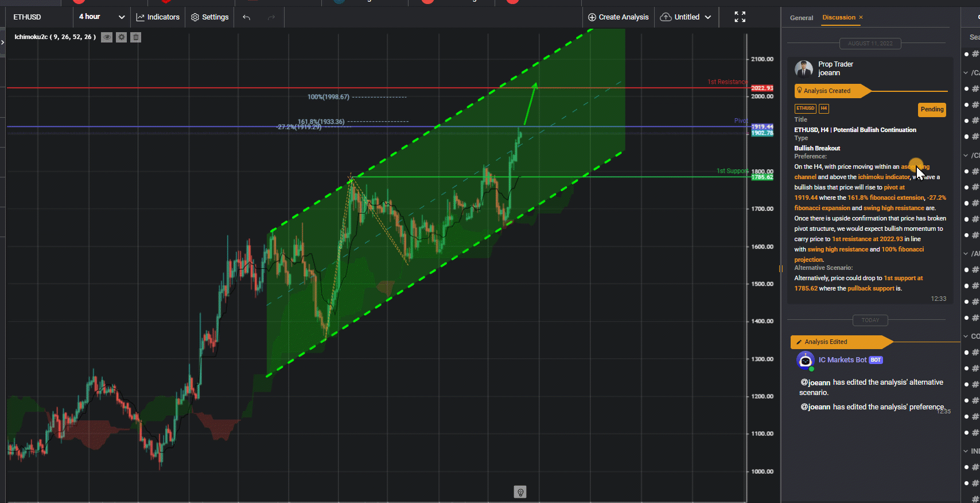980x503 pixels.
Task: Click the Analysis Edited banner
Action: 842,342
